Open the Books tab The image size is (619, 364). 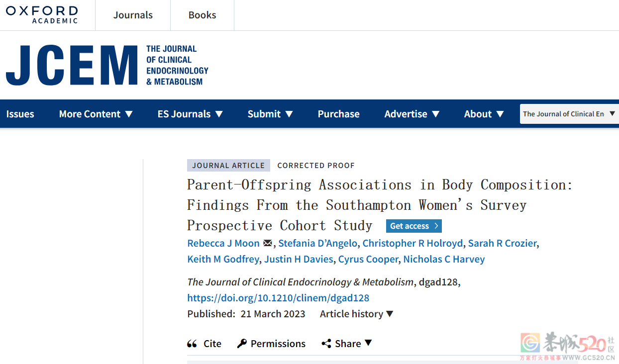click(x=202, y=15)
